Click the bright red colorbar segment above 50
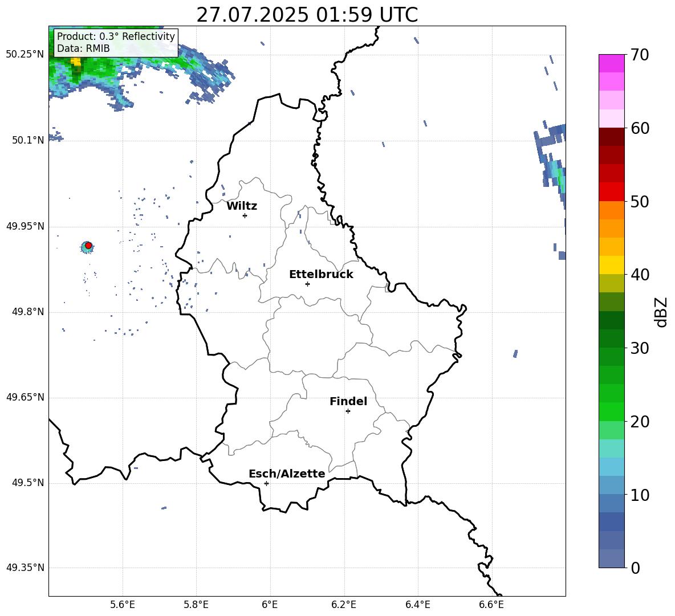The width and height of the screenshot is (675, 616). point(612,192)
